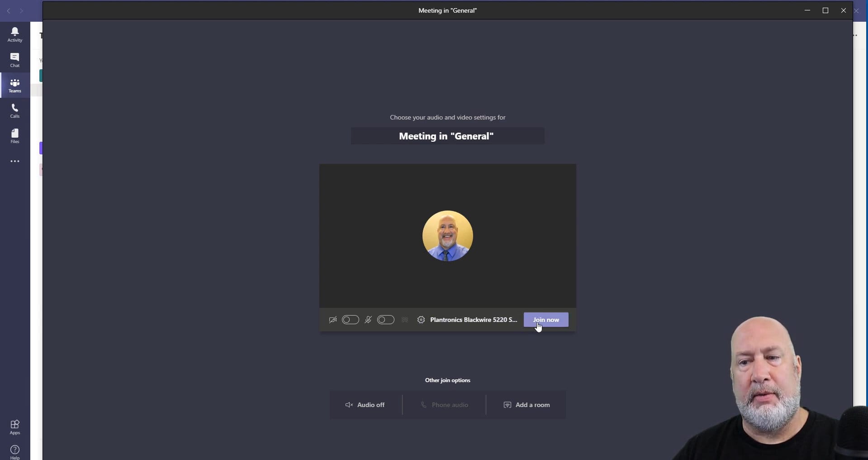Select the Teams sidebar icon
This screenshot has height=460, width=868.
point(15,85)
